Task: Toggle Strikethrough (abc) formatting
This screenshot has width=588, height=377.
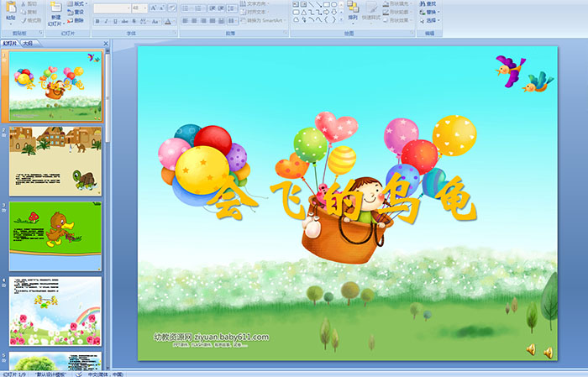Action: pyautogui.click(x=125, y=21)
